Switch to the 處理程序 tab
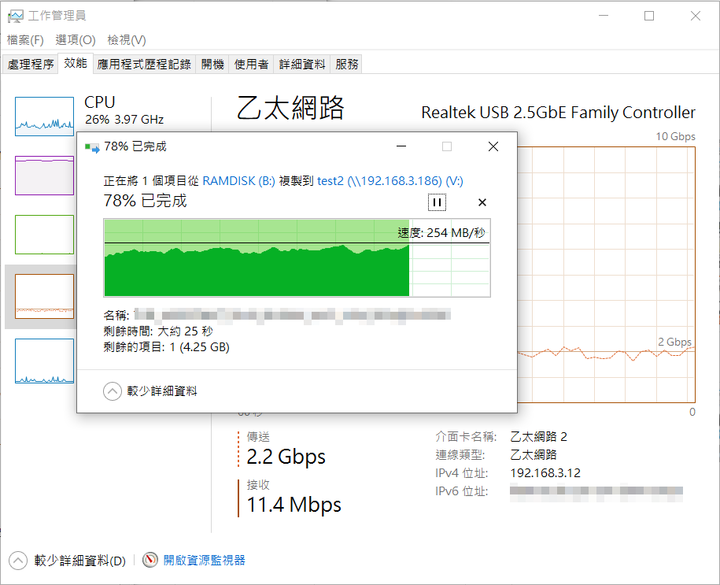 coord(31,64)
